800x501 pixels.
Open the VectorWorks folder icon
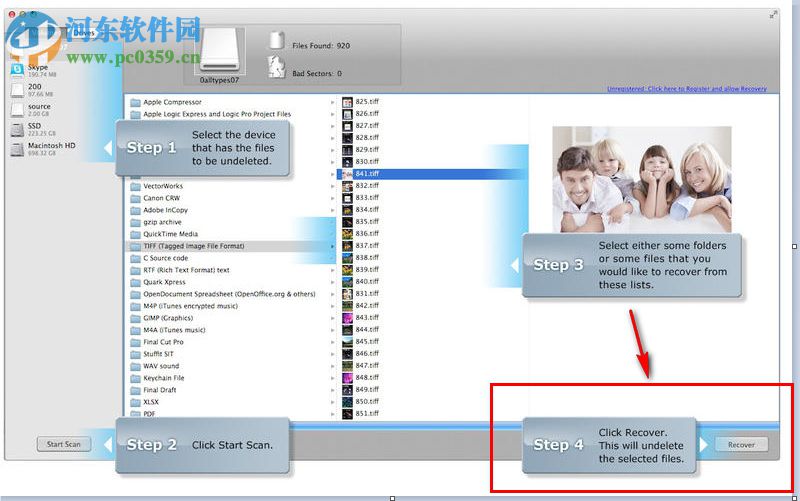tap(135, 186)
